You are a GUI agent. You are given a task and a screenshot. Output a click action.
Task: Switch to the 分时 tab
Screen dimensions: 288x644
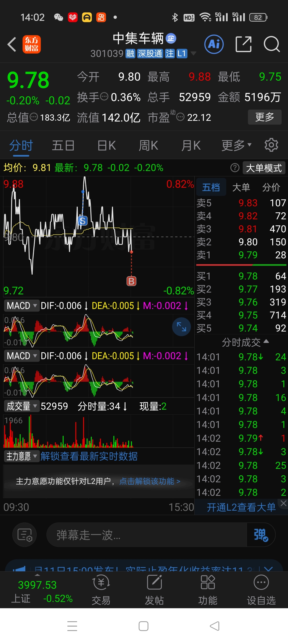click(21, 145)
